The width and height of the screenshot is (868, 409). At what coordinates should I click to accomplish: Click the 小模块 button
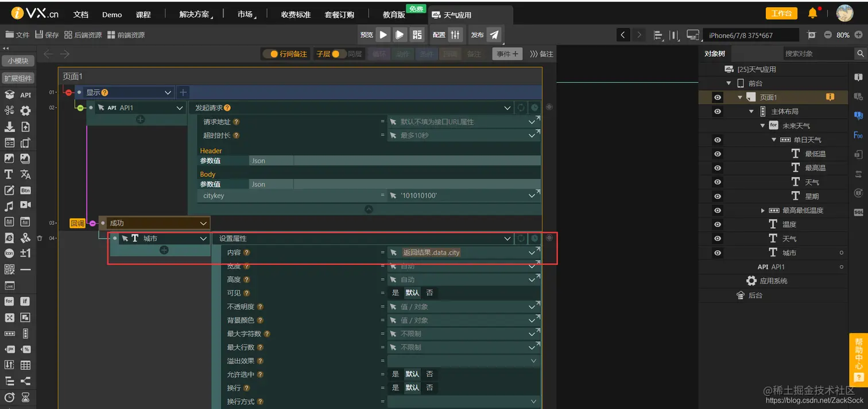(x=18, y=60)
